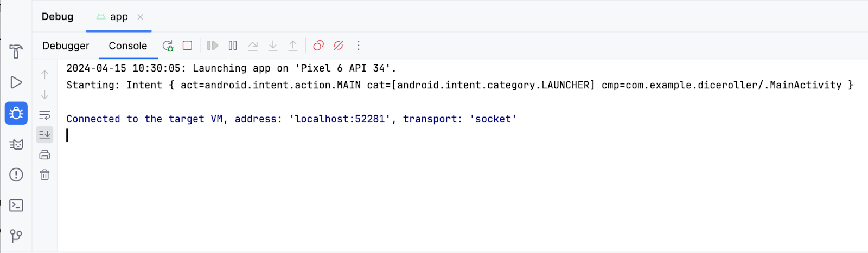
Task: Stop the running app process
Action: click(187, 46)
